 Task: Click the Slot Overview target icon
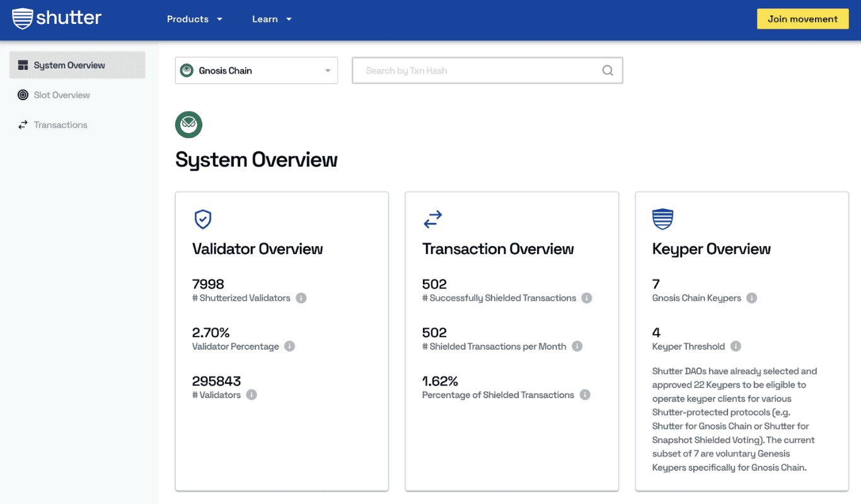[x=23, y=95]
